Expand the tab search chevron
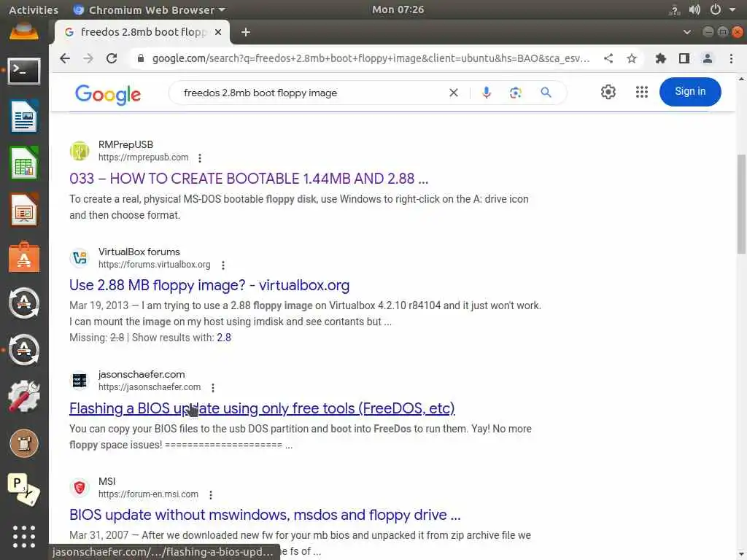 (687, 32)
